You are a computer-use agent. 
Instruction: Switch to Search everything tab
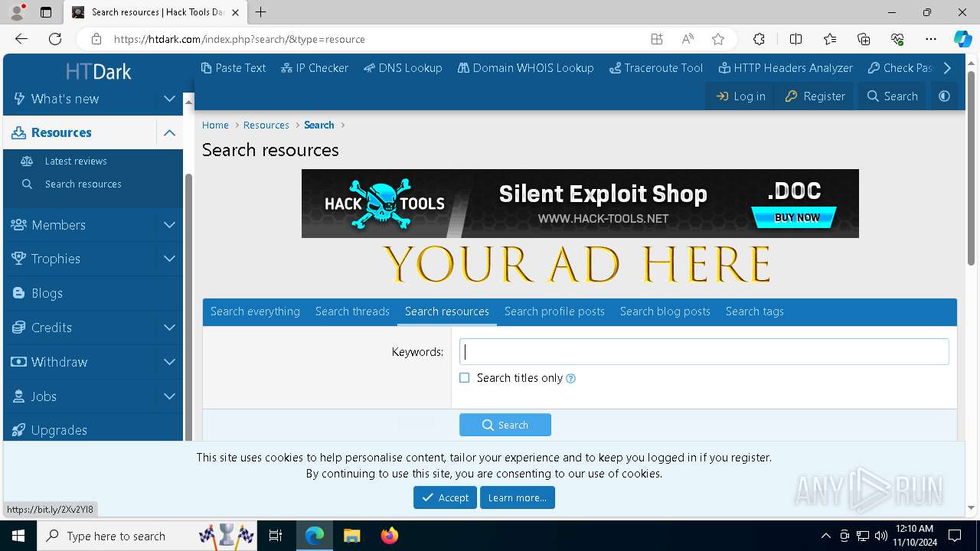click(x=255, y=311)
